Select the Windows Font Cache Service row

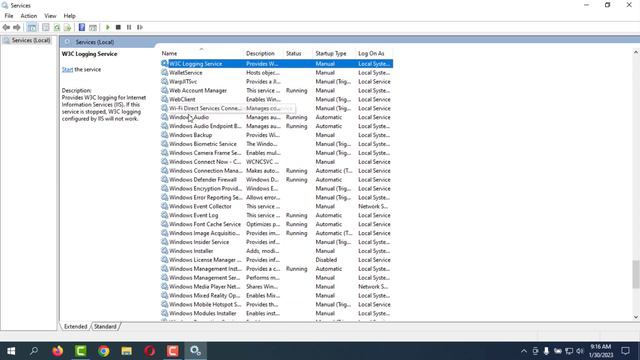click(x=276, y=224)
